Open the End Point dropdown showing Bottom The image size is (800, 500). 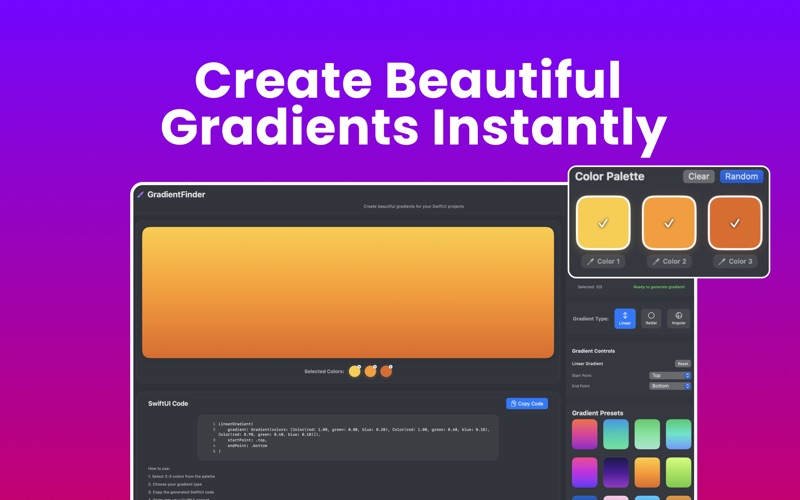click(670, 386)
